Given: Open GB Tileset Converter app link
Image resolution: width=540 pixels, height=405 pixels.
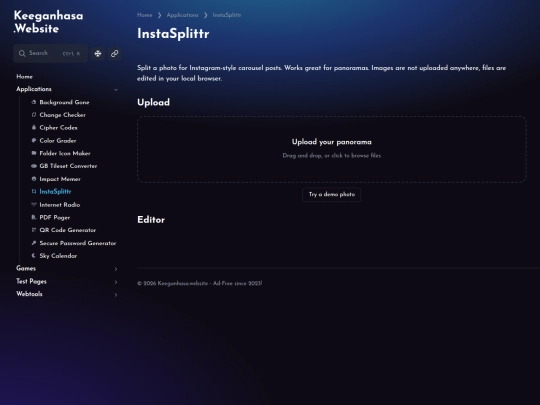Looking at the screenshot, I should 68,166.
